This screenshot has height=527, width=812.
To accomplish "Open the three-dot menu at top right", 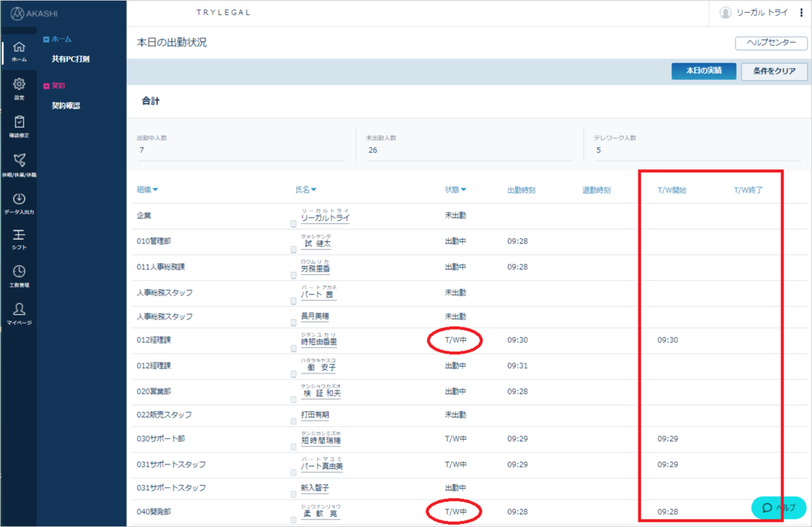I will point(801,13).
